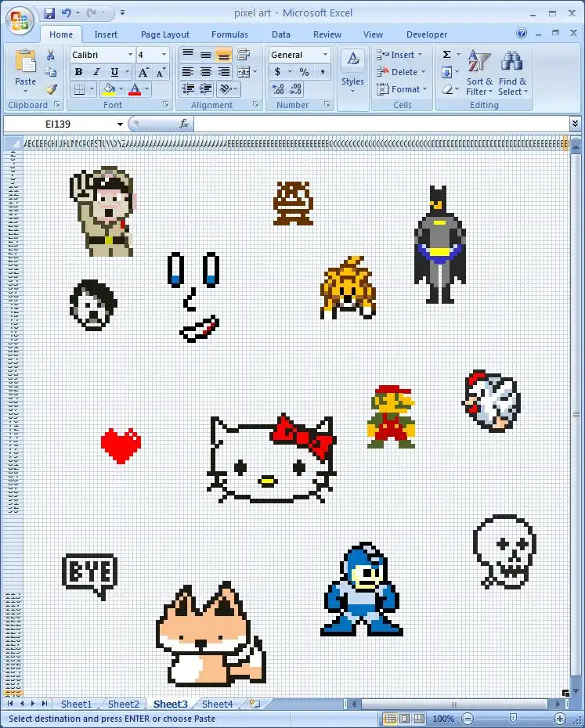585x728 pixels.
Task: Click the yellow Fill Color button
Action: pos(109,89)
